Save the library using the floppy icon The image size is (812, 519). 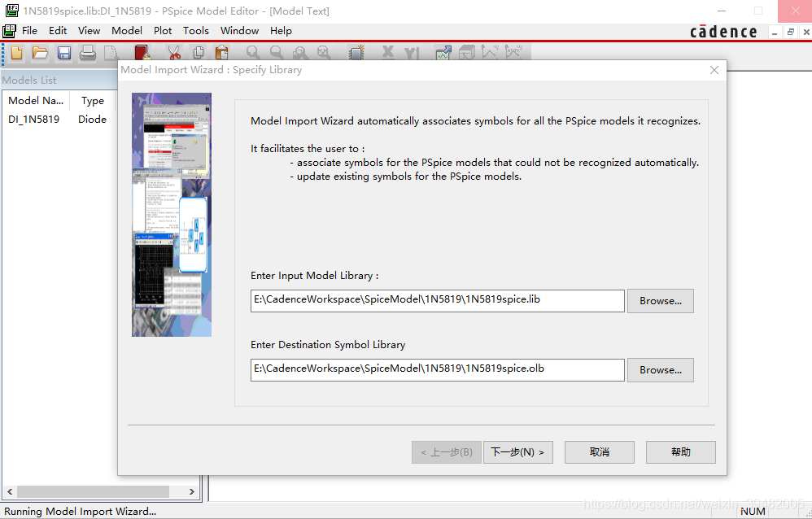click(64, 53)
